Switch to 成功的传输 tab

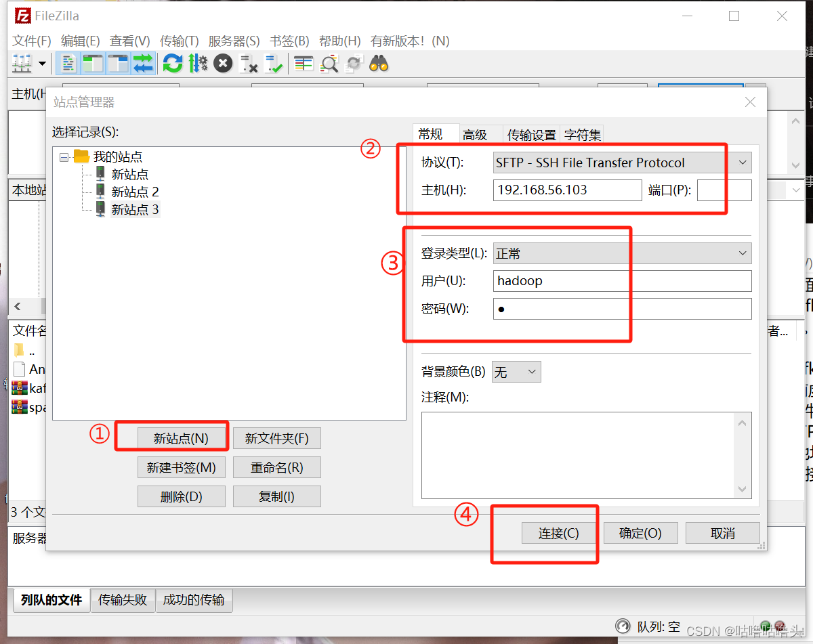click(x=194, y=600)
